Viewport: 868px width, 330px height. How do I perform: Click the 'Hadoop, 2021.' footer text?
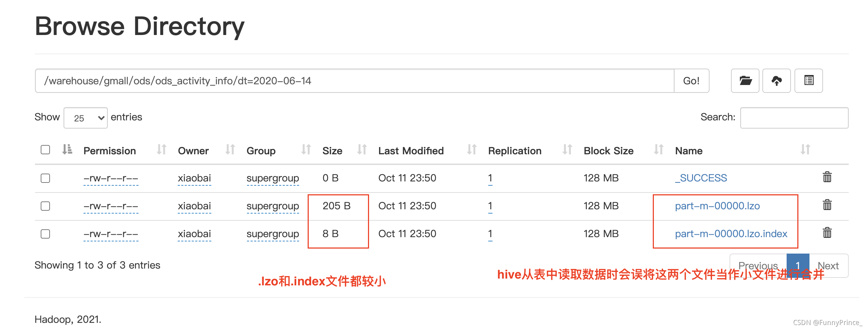click(68, 319)
